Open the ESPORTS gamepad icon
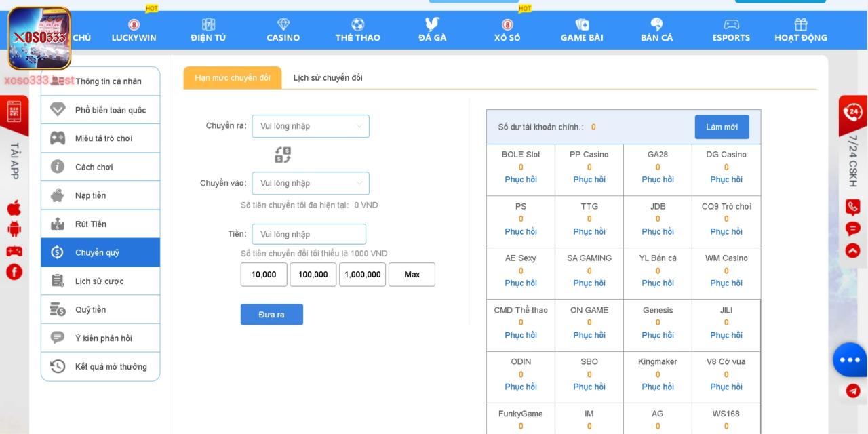The width and height of the screenshot is (868, 434). 731,22
